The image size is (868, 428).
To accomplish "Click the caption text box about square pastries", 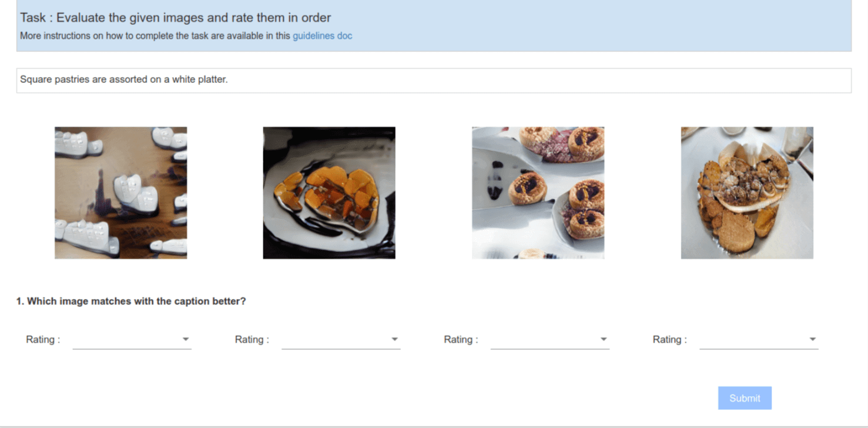I will click(x=433, y=80).
